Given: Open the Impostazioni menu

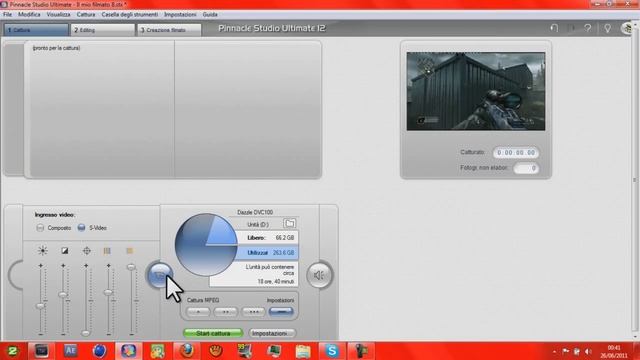Looking at the screenshot, I should tap(180, 14).
